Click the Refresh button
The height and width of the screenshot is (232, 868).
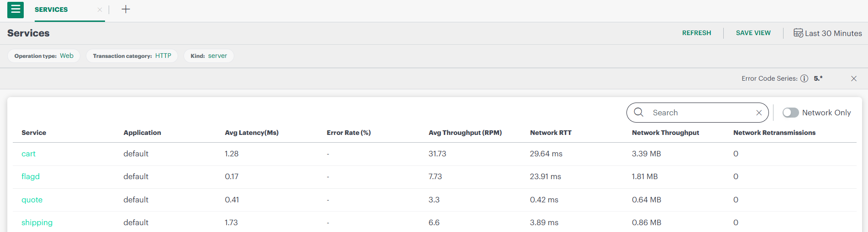(696, 33)
